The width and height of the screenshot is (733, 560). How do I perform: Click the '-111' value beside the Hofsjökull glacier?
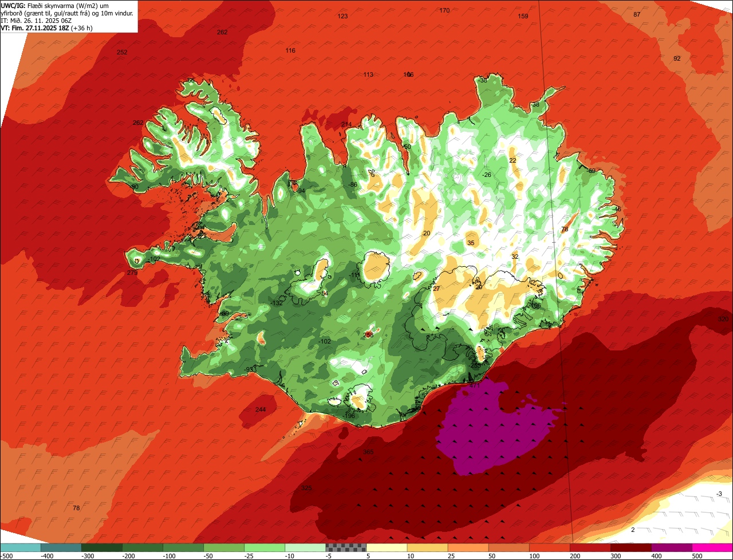pos(355,275)
